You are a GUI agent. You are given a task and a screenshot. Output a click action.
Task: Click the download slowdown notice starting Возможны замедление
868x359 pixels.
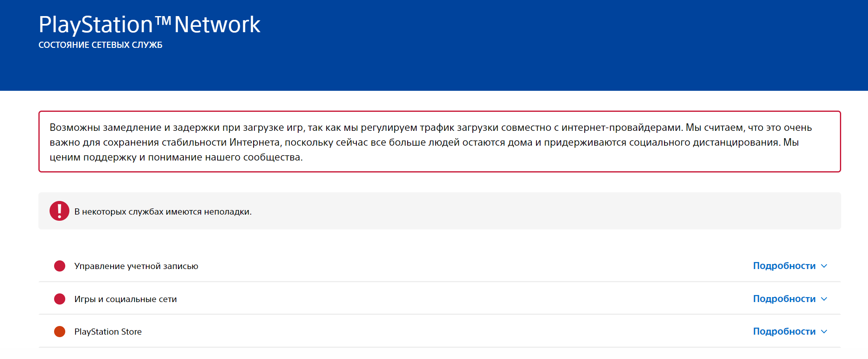tap(440, 142)
